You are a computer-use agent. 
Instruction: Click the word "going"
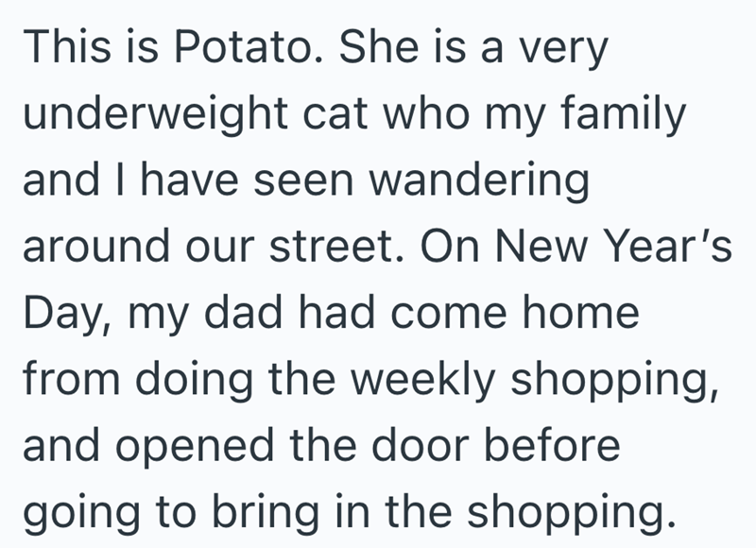pyautogui.click(x=77, y=513)
